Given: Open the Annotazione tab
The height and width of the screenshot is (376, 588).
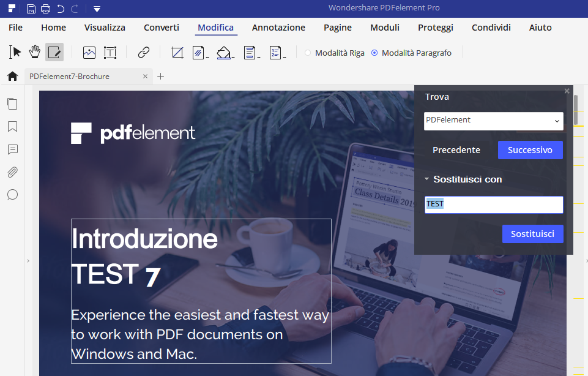Looking at the screenshot, I should click(x=278, y=28).
